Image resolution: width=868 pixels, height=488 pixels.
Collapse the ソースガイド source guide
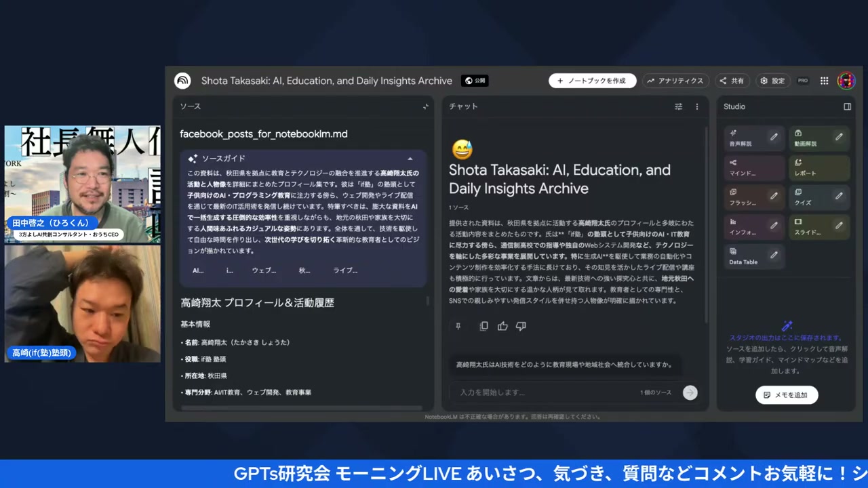click(410, 158)
